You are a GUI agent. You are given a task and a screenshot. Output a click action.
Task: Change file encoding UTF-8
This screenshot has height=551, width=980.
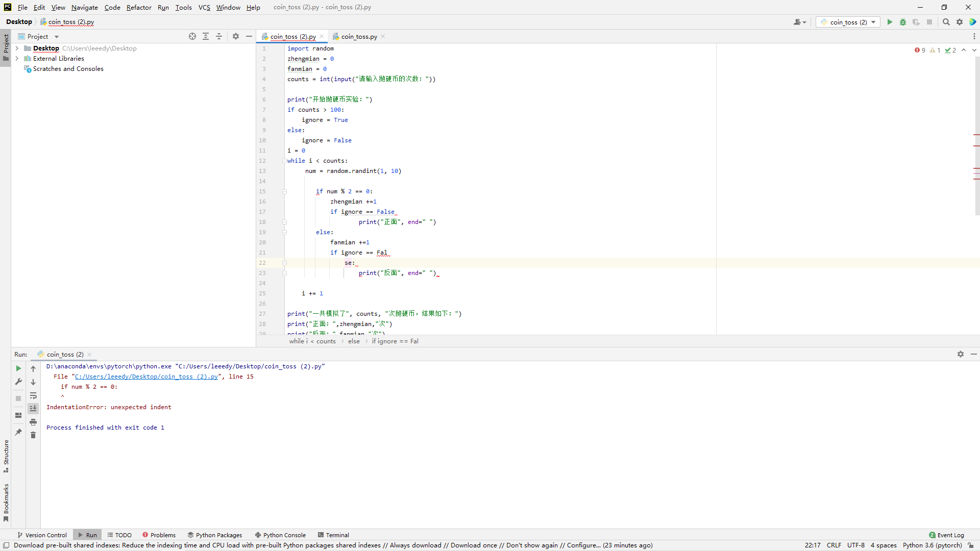pyautogui.click(x=856, y=545)
